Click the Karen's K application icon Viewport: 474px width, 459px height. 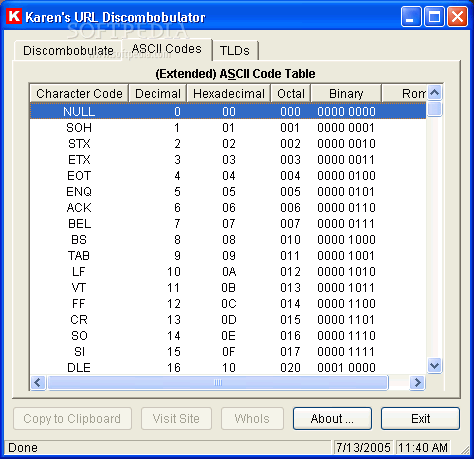[x=14, y=16]
